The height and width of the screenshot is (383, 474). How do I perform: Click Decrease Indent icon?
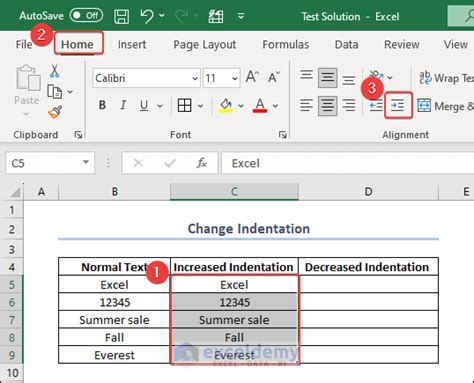pyautogui.click(x=376, y=106)
